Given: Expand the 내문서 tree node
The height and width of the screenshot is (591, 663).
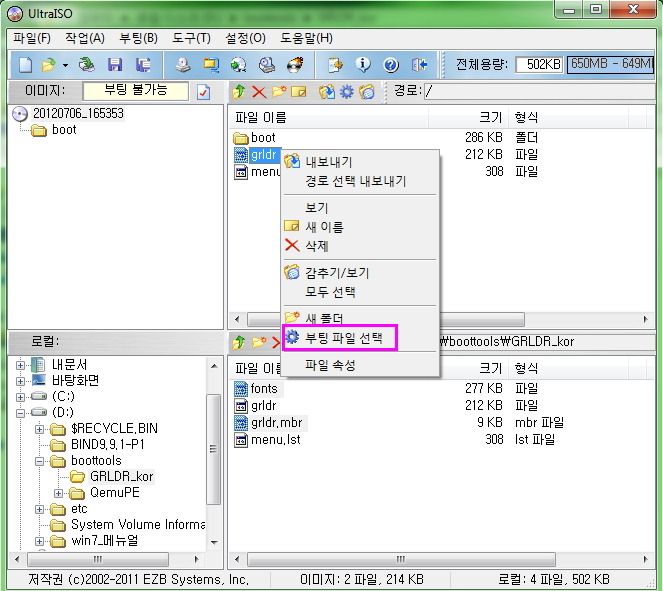Looking at the screenshot, I should [x=20, y=365].
